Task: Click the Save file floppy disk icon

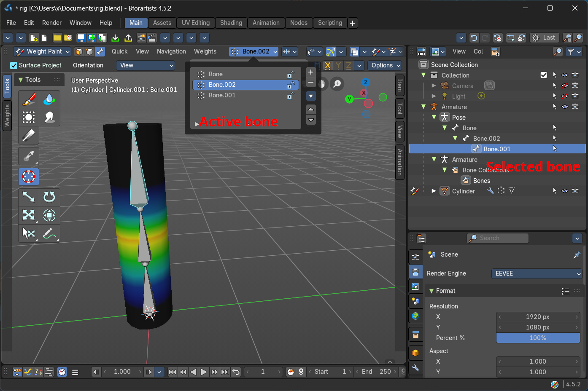Action: 81,38
